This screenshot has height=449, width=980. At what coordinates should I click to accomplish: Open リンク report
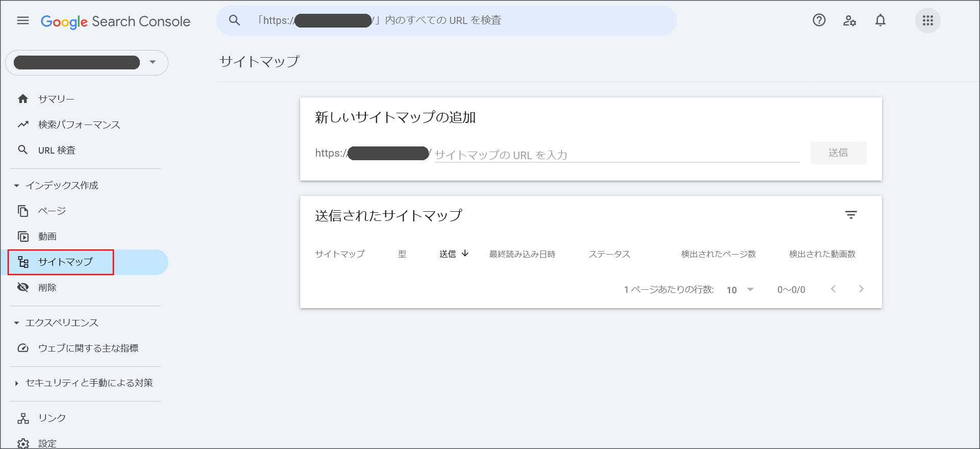[52, 418]
